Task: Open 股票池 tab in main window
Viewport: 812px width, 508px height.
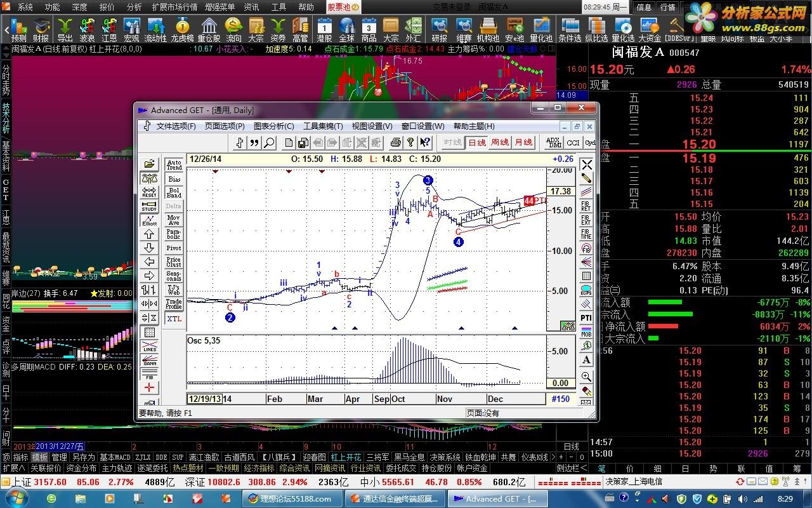Action: 342,7
